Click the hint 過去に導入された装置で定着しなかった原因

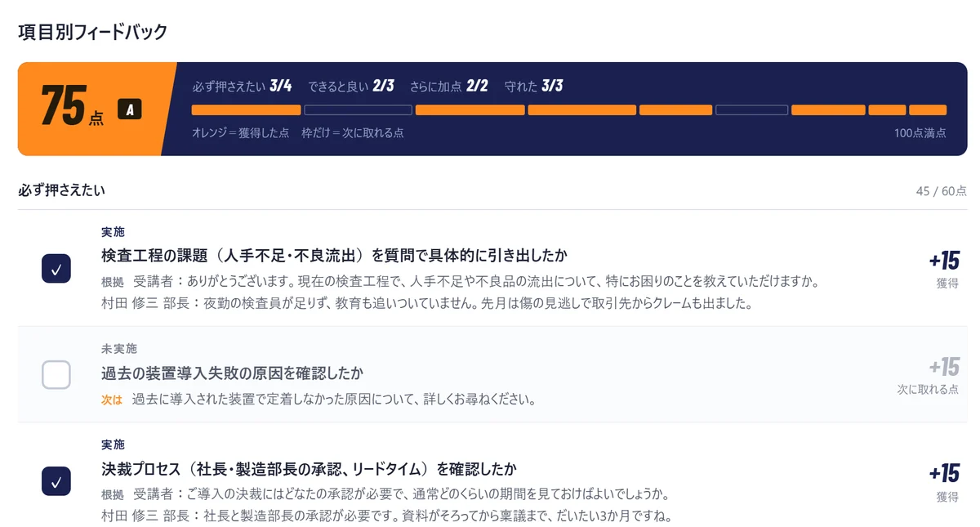click(333, 400)
